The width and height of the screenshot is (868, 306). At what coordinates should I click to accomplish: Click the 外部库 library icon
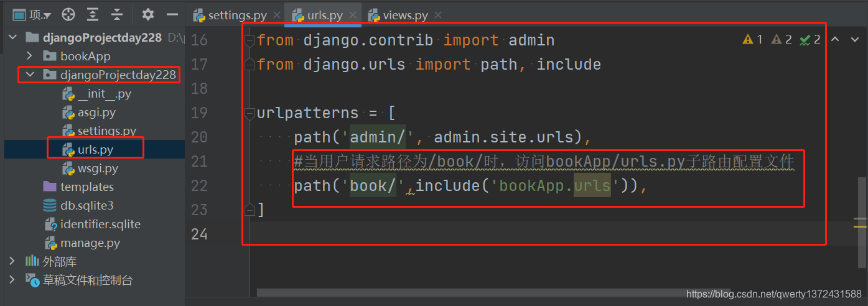(x=32, y=261)
